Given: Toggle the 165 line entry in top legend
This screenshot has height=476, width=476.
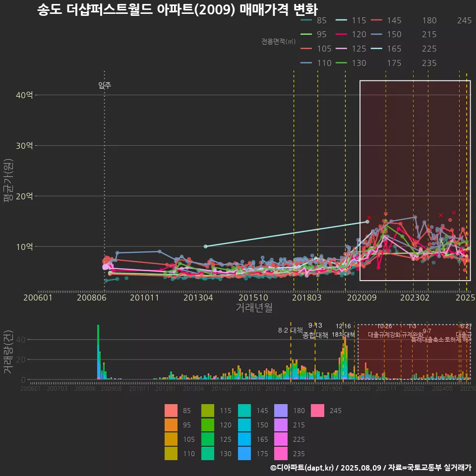Looking at the screenshot, I should 386,49.
